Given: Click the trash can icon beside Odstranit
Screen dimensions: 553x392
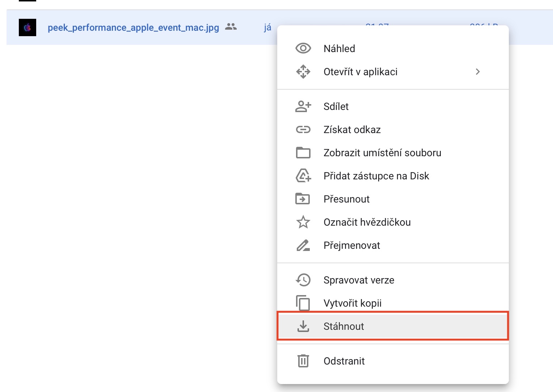Looking at the screenshot, I should 303,361.
